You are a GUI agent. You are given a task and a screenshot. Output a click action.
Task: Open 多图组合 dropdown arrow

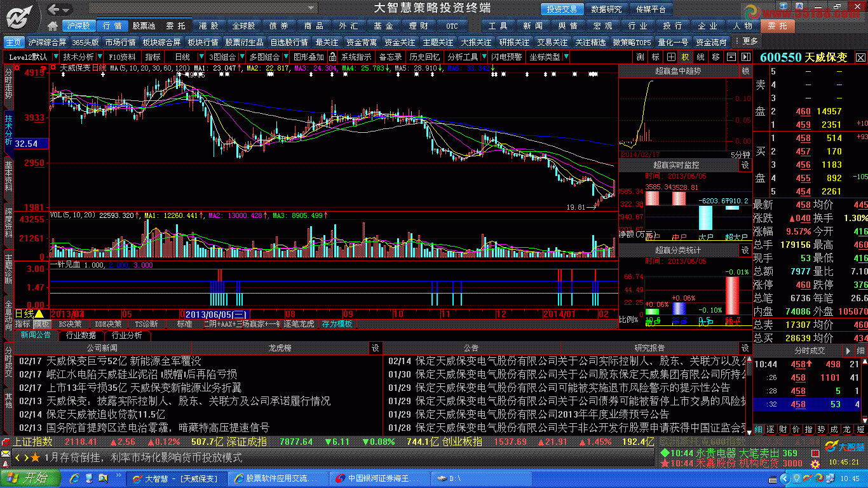285,57
